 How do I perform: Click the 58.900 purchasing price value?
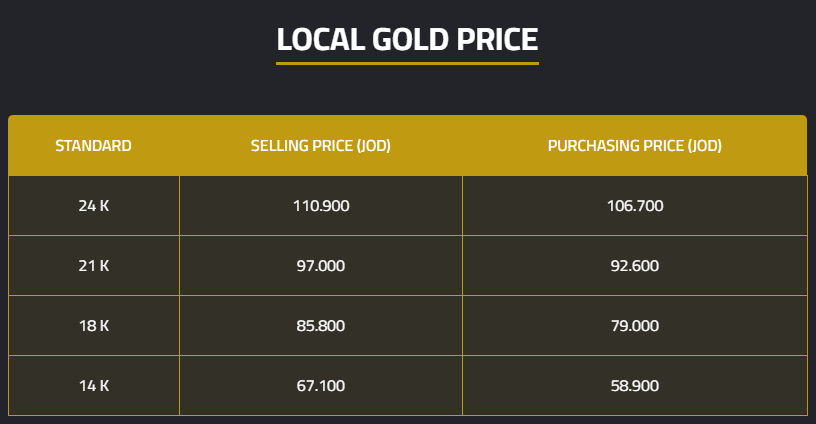634,385
